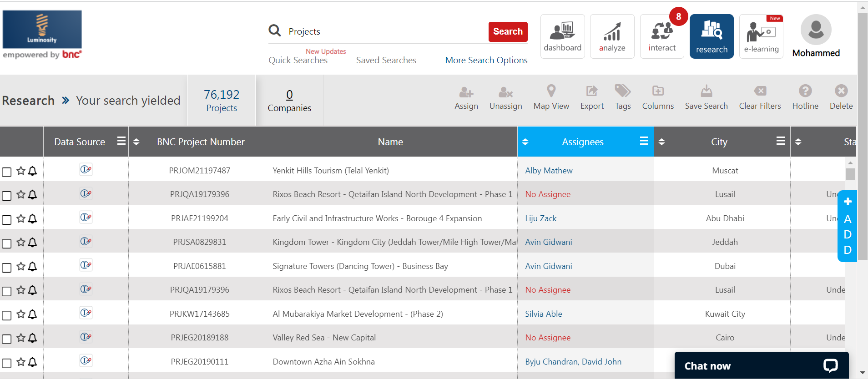Open data source icon for Signature Towers row
Image resolution: width=868 pixels, height=380 pixels.
point(86,265)
